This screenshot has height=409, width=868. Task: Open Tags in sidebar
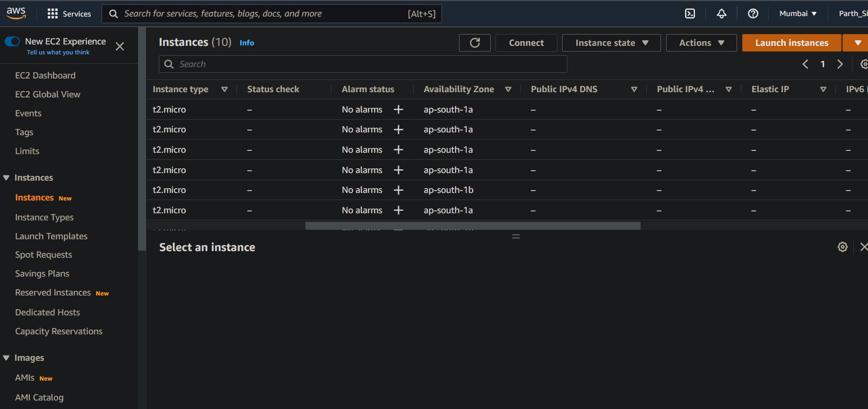coord(24,132)
